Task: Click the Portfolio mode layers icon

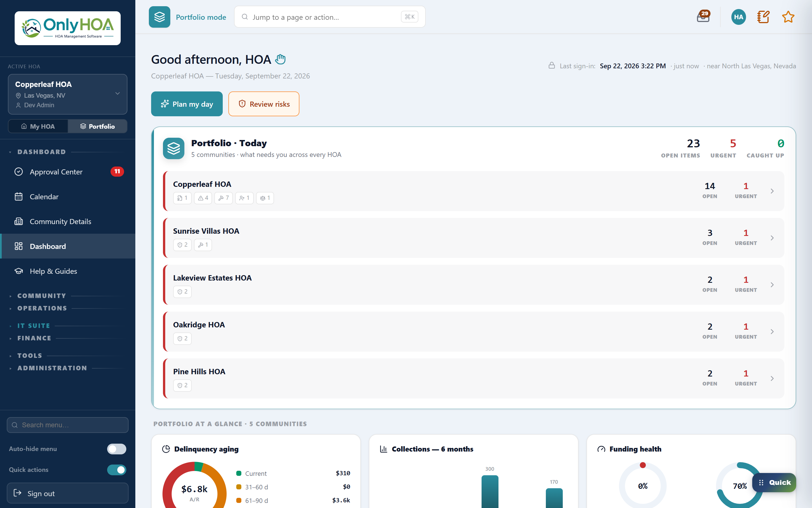Action: coord(159,17)
